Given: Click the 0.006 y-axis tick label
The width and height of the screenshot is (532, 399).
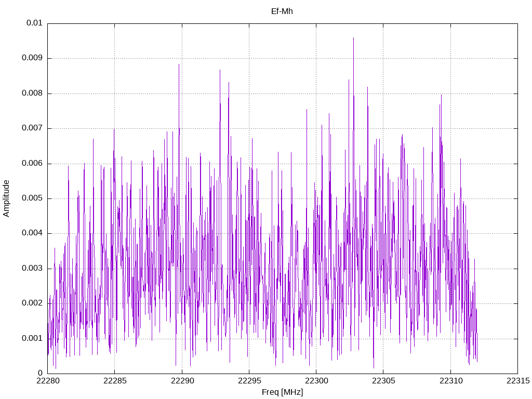Looking at the screenshot, I should tap(32, 164).
